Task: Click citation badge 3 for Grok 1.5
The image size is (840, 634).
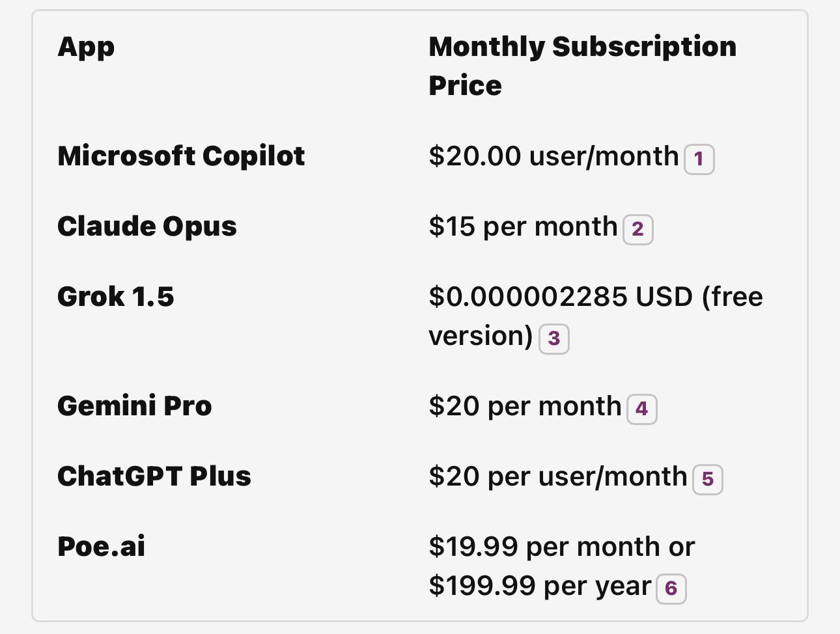Action: [553, 338]
